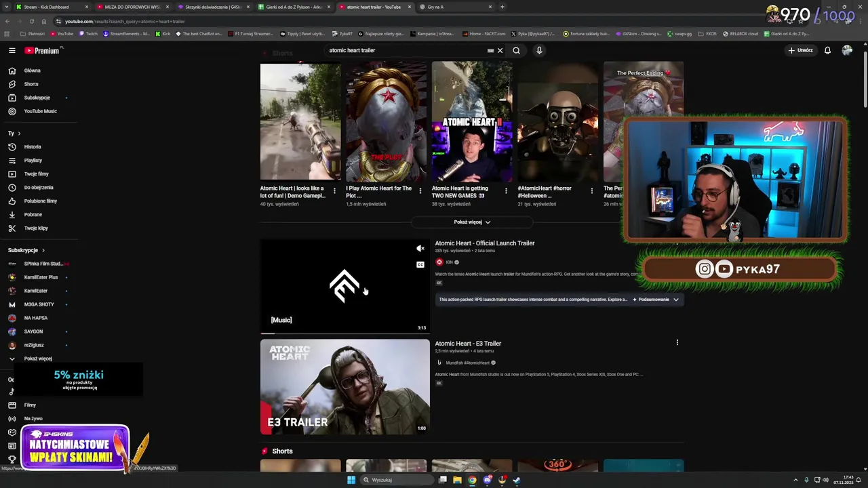Open the on-screen keyboard icon in search
This screenshot has height=488, width=868.
pos(490,50)
